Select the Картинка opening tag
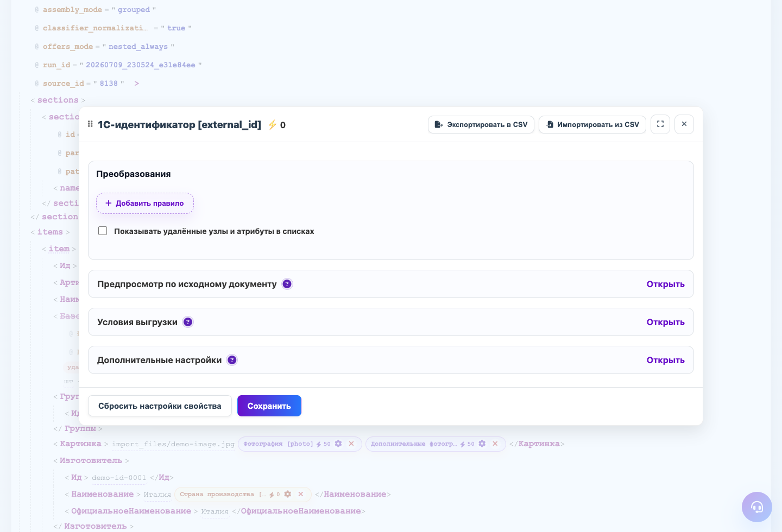The image size is (782, 532). point(80,444)
